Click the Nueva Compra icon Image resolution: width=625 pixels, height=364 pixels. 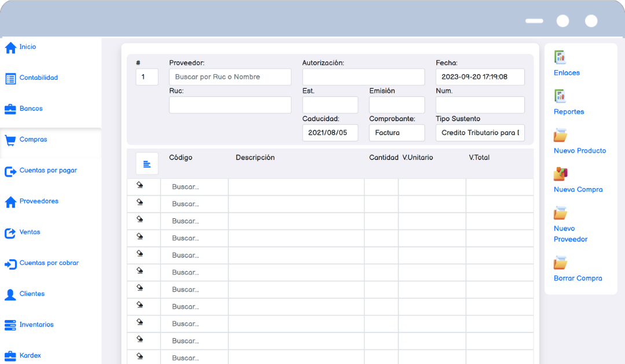560,174
